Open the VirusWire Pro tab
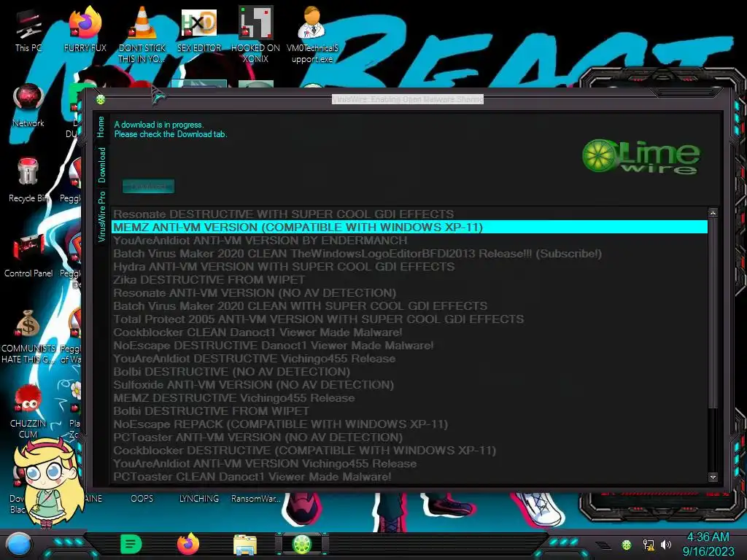Image resolution: width=747 pixels, height=560 pixels. (x=101, y=217)
